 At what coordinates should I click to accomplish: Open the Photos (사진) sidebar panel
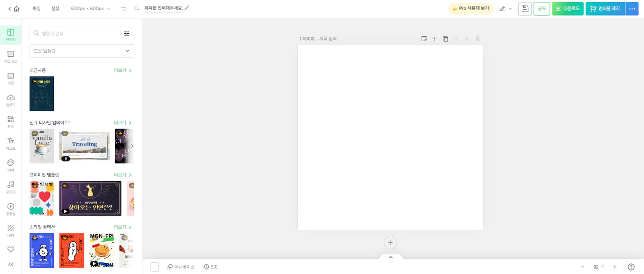[x=11, y=78]
